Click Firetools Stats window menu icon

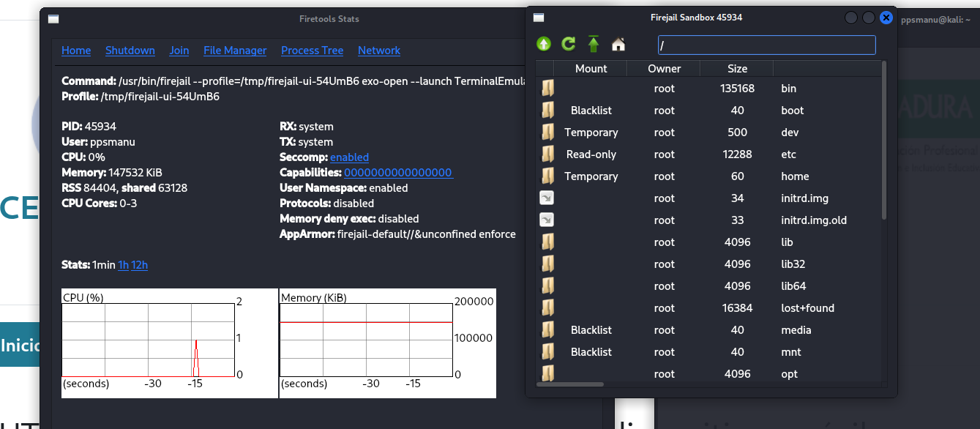[53, 19]
